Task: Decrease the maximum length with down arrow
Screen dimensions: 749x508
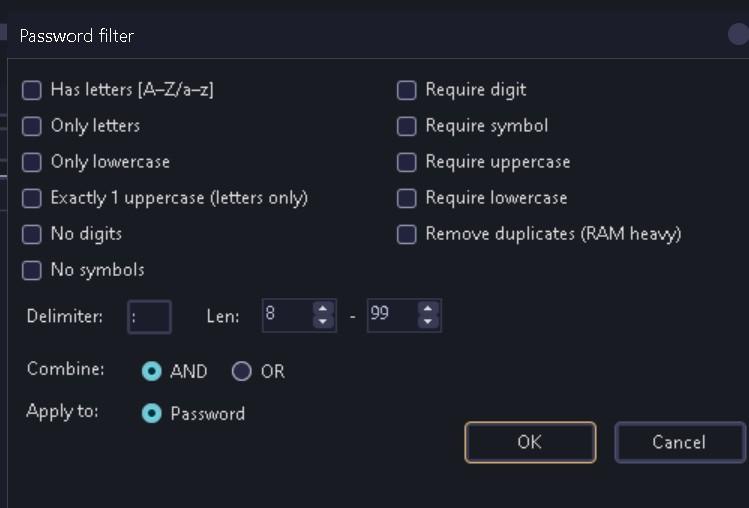Action: (x=428, y=323)
